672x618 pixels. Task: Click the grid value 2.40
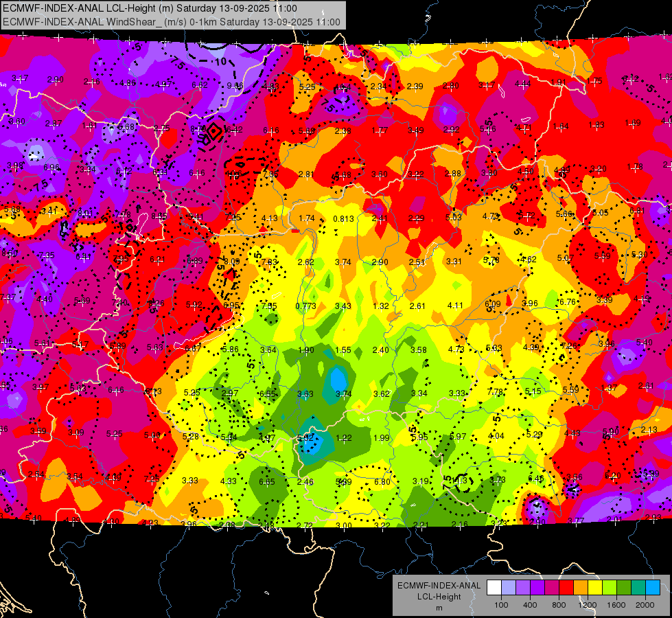point(381,350)
